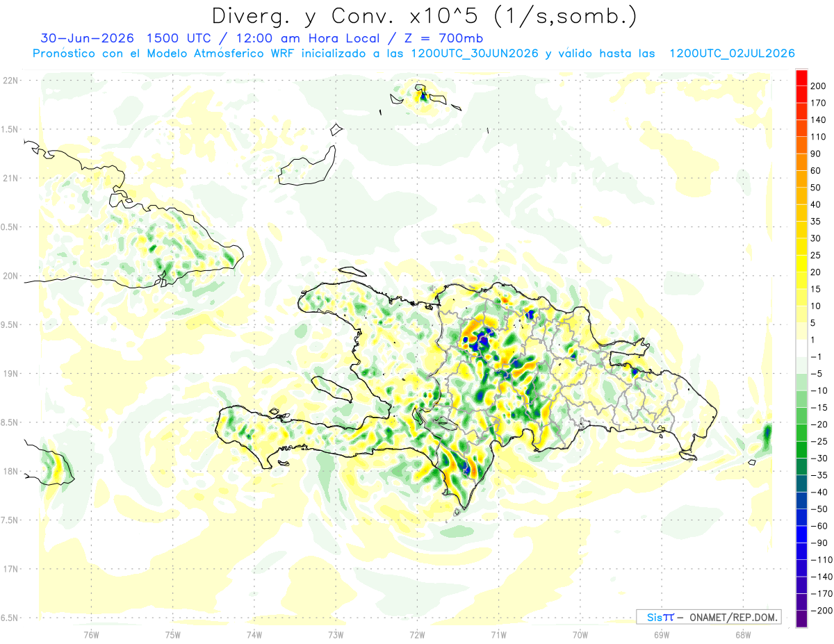Screen dimensions: 834x644
Task: Click the "71W" longitude label
Action: click(x=498, y=634)
